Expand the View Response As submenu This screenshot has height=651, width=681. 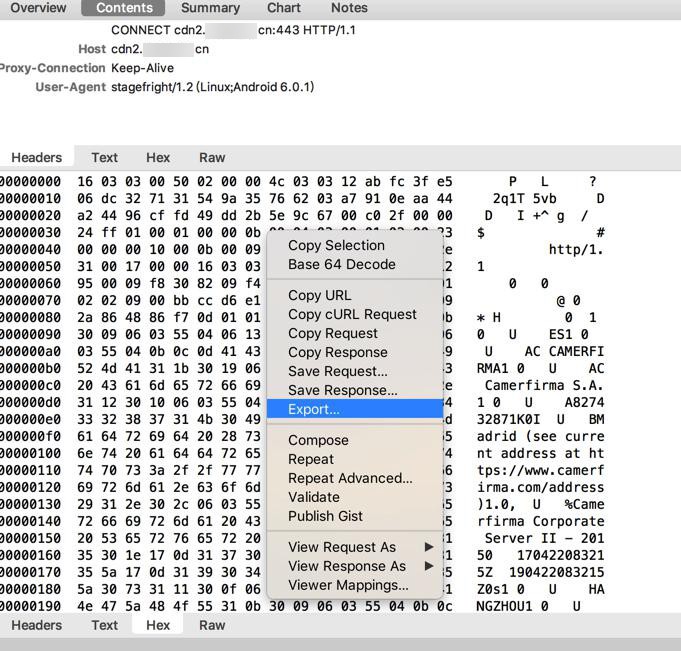point(355,566)
